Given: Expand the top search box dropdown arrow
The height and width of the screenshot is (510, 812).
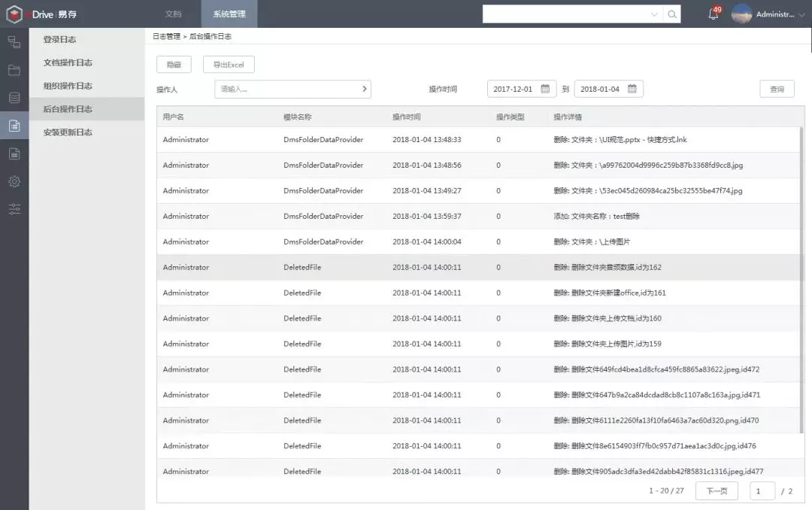Looking at the screenshot, I should coord(654,14).
